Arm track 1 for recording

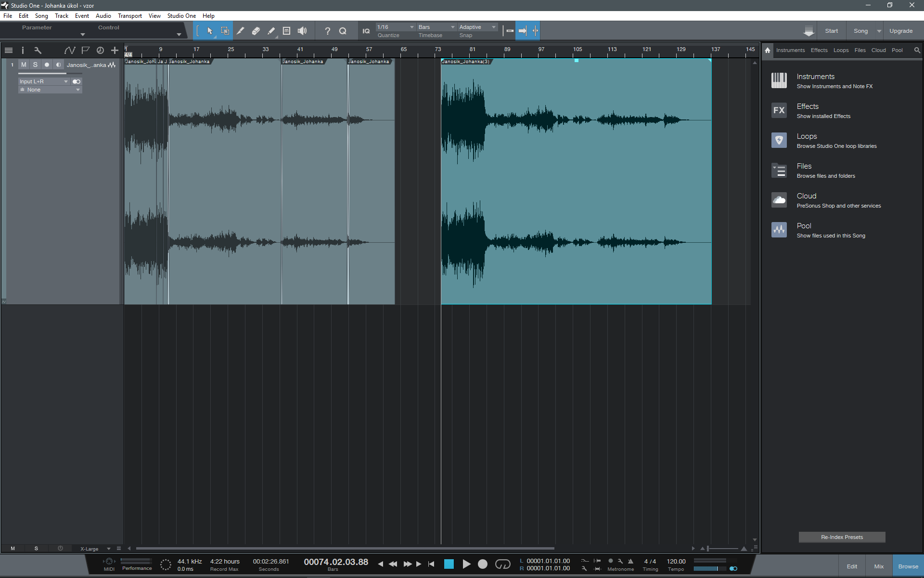tap(47, 65)
